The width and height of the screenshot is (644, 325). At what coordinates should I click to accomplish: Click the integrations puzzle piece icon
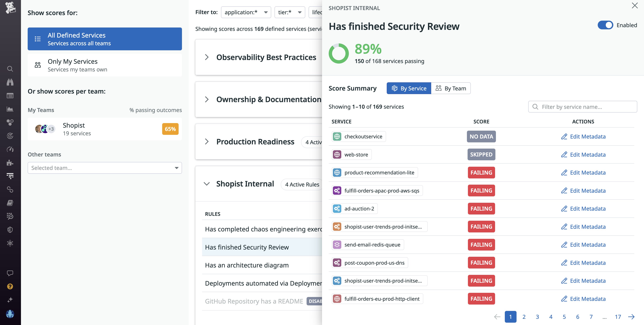(x=10, y=163)
